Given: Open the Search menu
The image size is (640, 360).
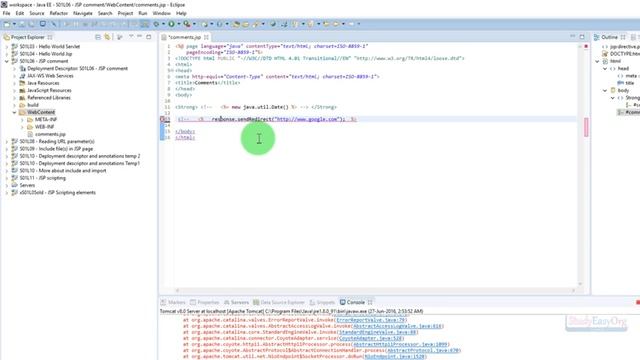Looking at the screenshot, I should 105,13.
